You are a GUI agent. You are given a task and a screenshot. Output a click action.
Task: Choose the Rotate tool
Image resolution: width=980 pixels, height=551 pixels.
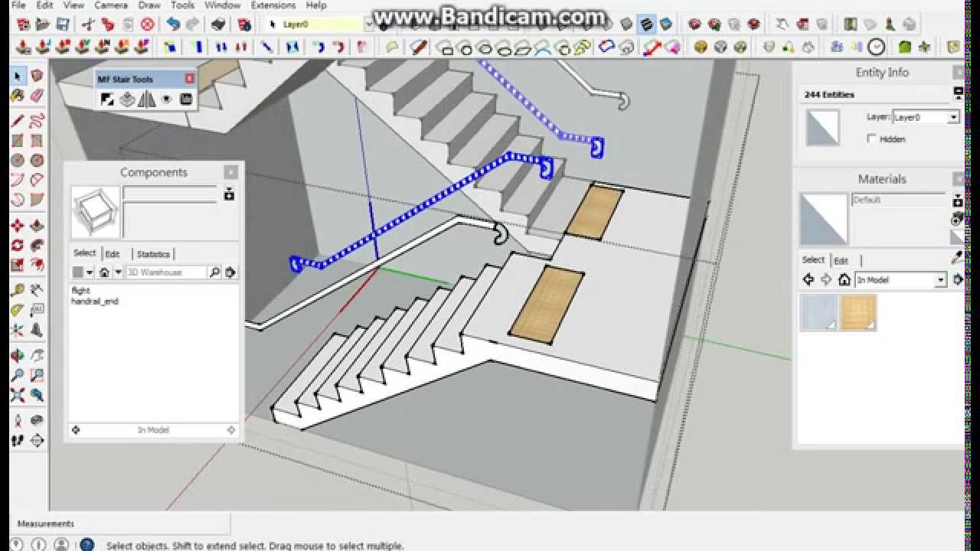click(17, 246)
